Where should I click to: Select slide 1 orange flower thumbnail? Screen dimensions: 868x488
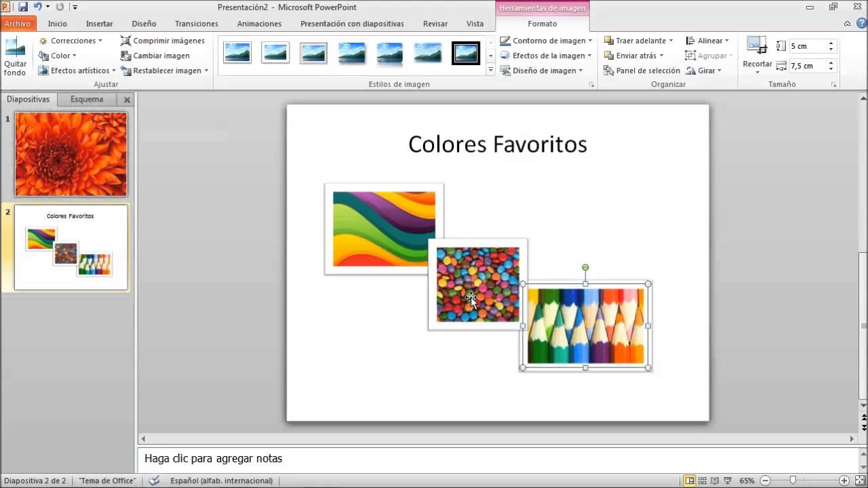71,155
